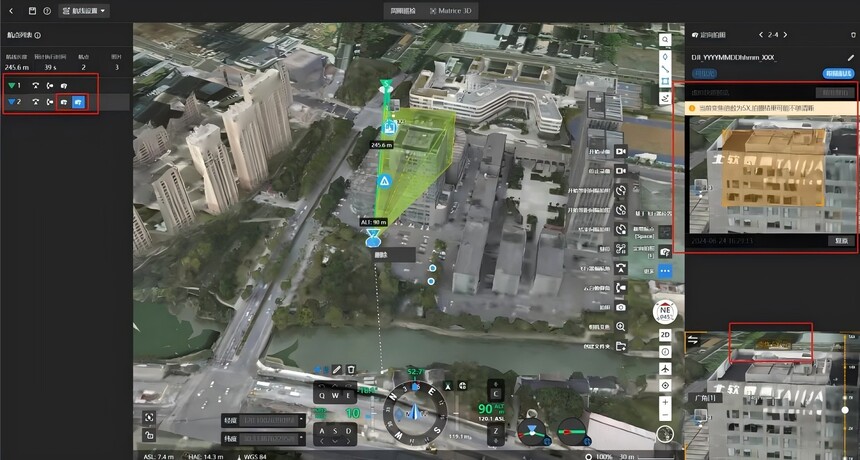Click the Q key control
The height and width of the screenshot is (460, 860).
[x=321, y=395]
